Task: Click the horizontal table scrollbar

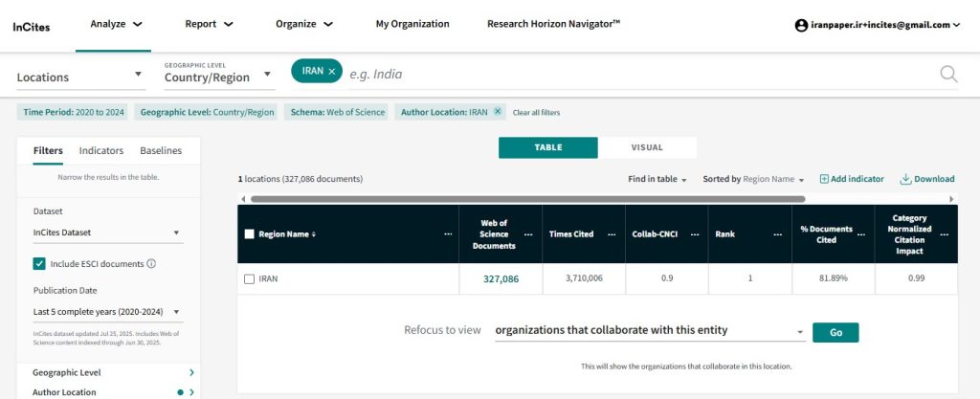Action: pyautogui.click(x=526, y=199)
